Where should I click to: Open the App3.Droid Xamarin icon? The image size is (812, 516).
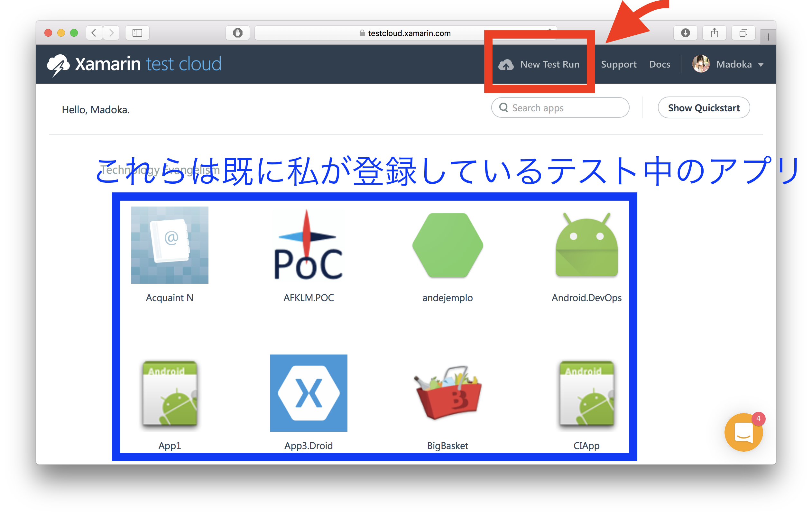pos(309,393)
